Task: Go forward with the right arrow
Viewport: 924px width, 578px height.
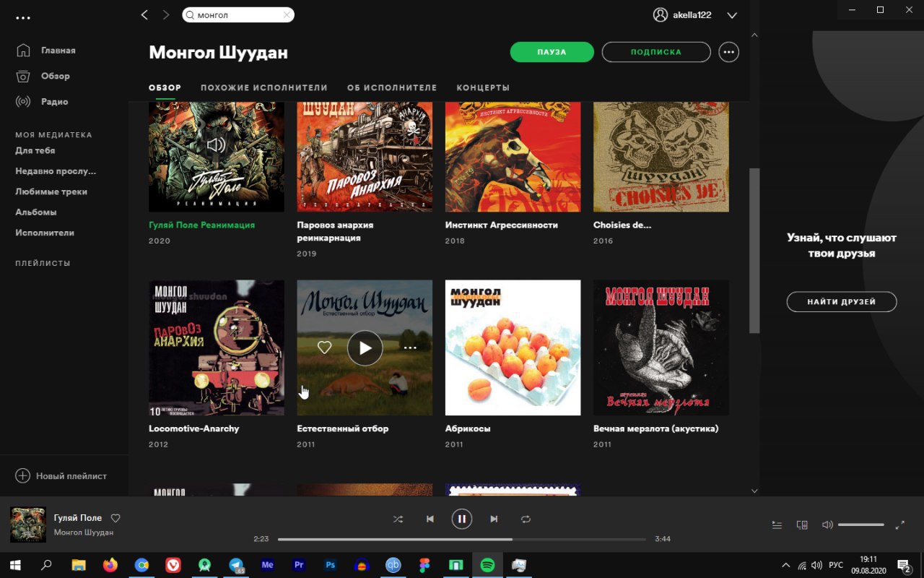Action: click(166, 15)
